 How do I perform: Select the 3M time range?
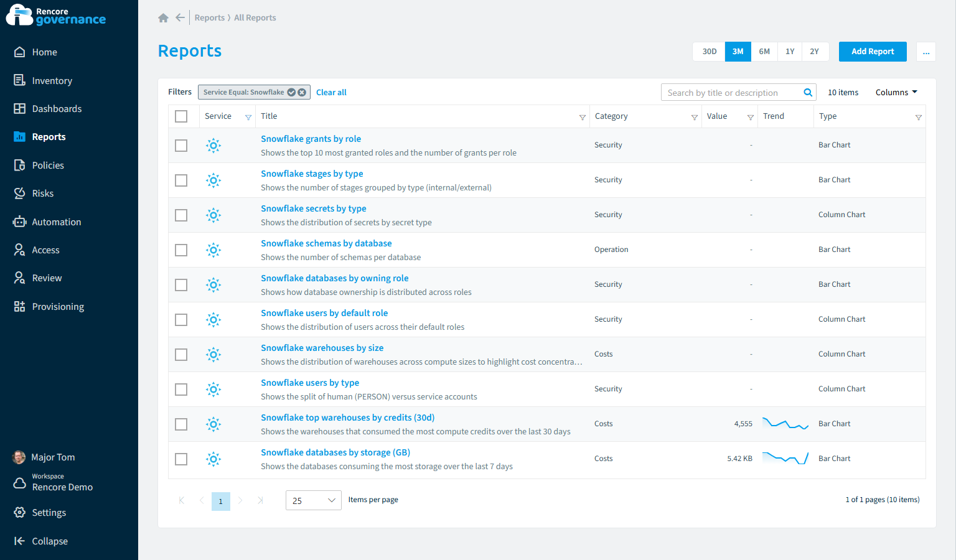[x=738, y=52]
